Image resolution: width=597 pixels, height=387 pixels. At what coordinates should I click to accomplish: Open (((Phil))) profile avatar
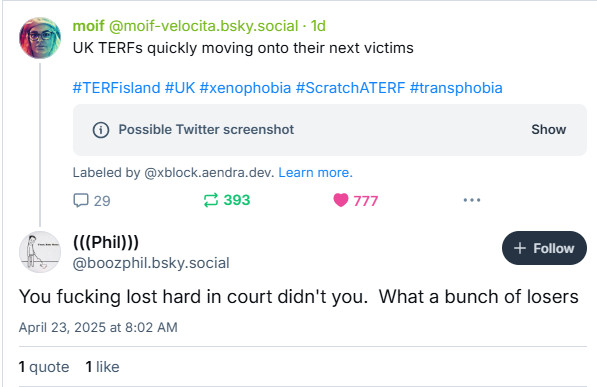40,252
